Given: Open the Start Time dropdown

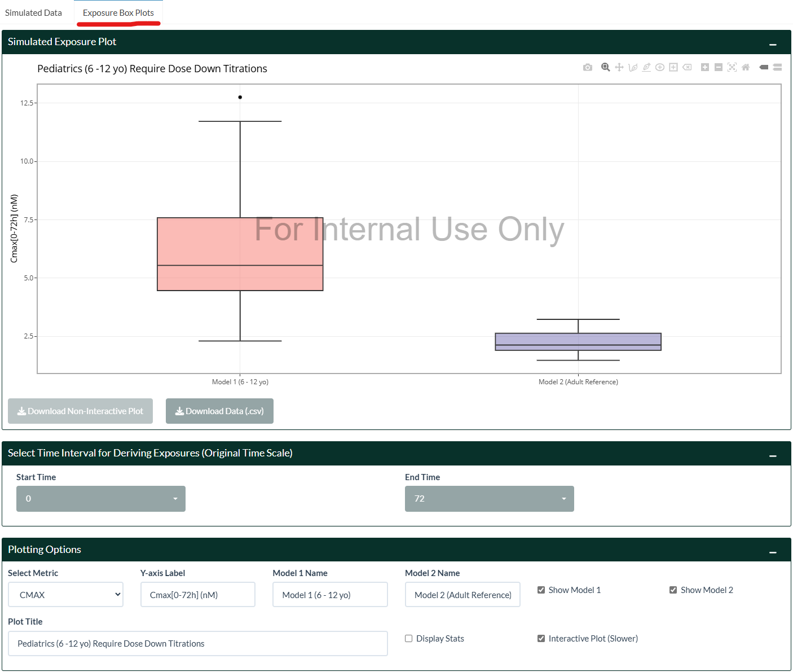Looking at the screenshot, I should [101, 499].
